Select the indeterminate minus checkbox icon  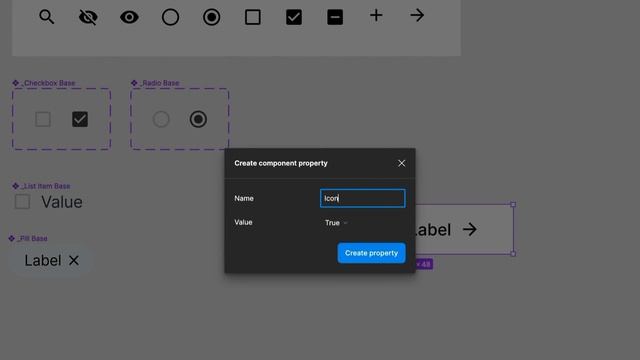[335, 17]
